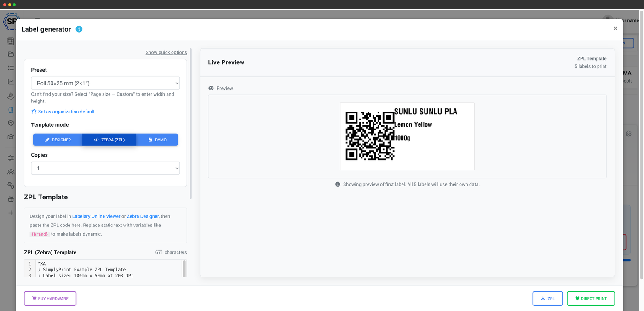Image resolution: width=644 pixels, height=311 pixels.
Task: Open the folder files icon in sidebar
Action: point(11,54)
